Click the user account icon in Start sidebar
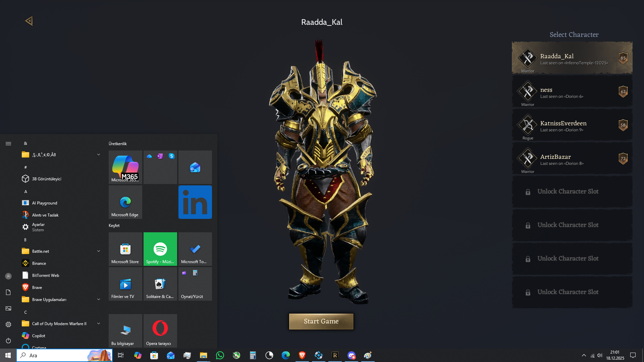 coord(8,276)
